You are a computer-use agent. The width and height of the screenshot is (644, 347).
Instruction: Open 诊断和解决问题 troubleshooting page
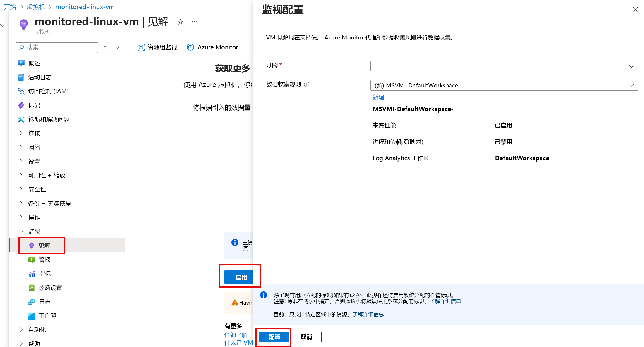click(49, 119)
